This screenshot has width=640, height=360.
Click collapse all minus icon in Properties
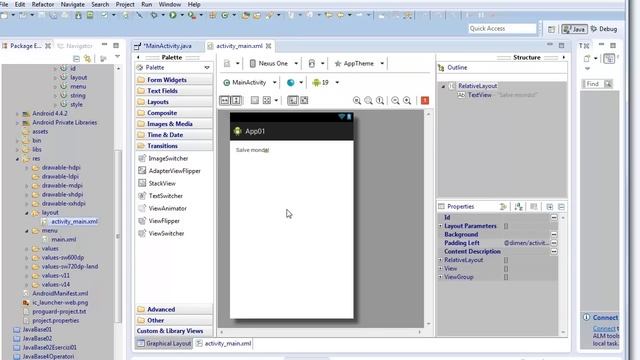click(x=561, y=207)
